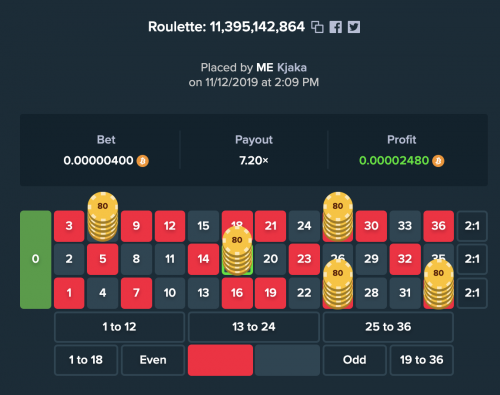Pick the Even bet
Screen dimensions: 500x395
tap(153, 360)
